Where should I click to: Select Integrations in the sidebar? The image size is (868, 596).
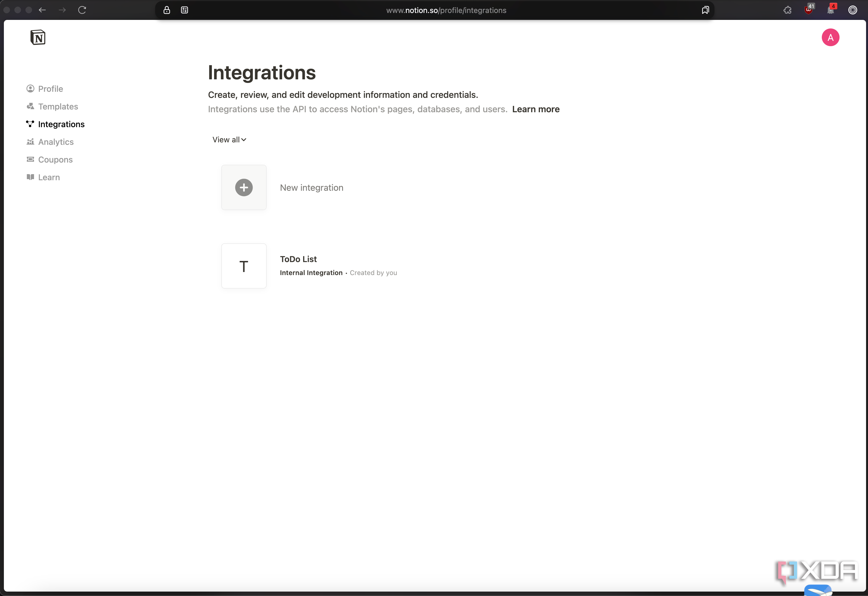click(x=55, y=124)
